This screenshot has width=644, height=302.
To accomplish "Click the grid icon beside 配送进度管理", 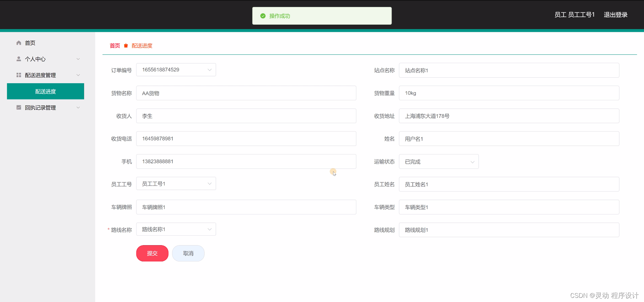I will tap(19, 75).
